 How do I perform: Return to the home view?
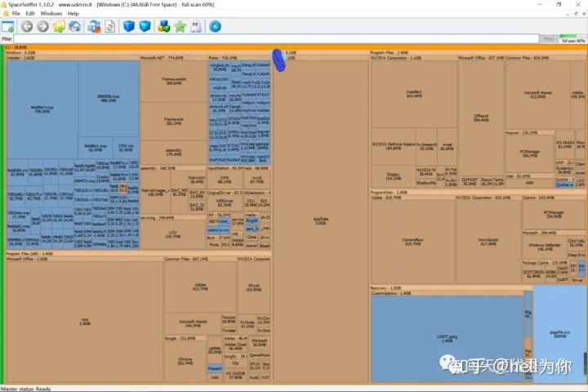click(x=75, y=26)
